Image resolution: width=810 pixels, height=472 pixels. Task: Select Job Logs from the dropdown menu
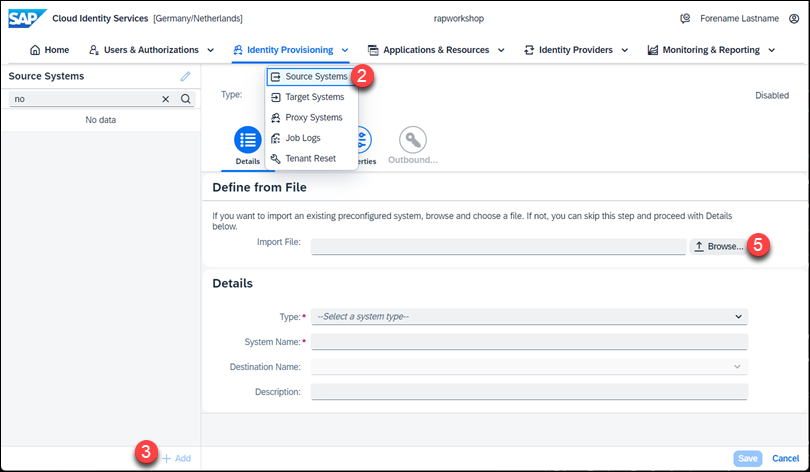(311, 138)
